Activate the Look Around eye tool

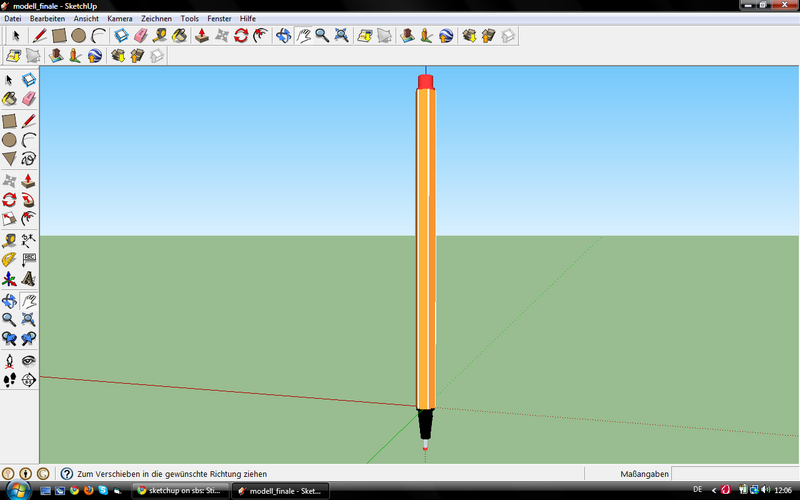(29, 360)
